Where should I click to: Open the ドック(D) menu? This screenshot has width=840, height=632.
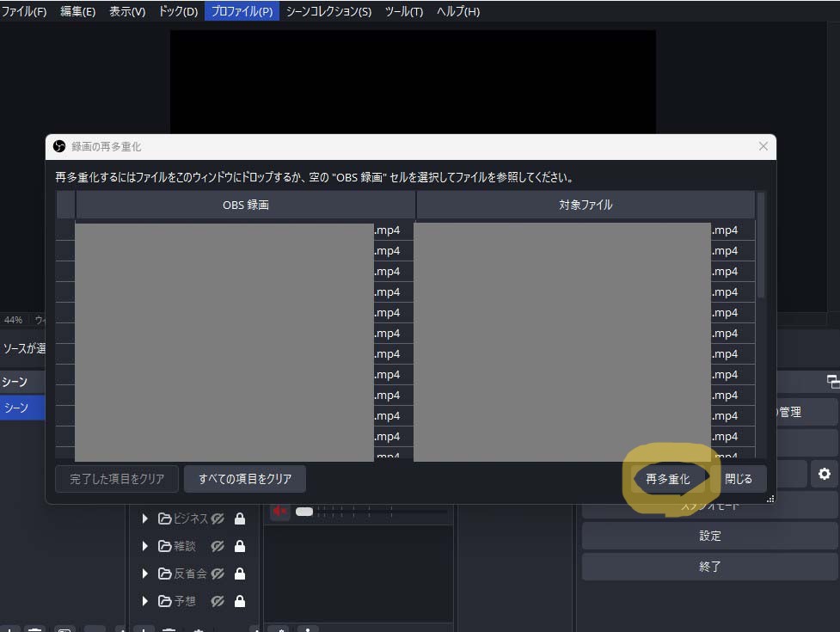178,11
